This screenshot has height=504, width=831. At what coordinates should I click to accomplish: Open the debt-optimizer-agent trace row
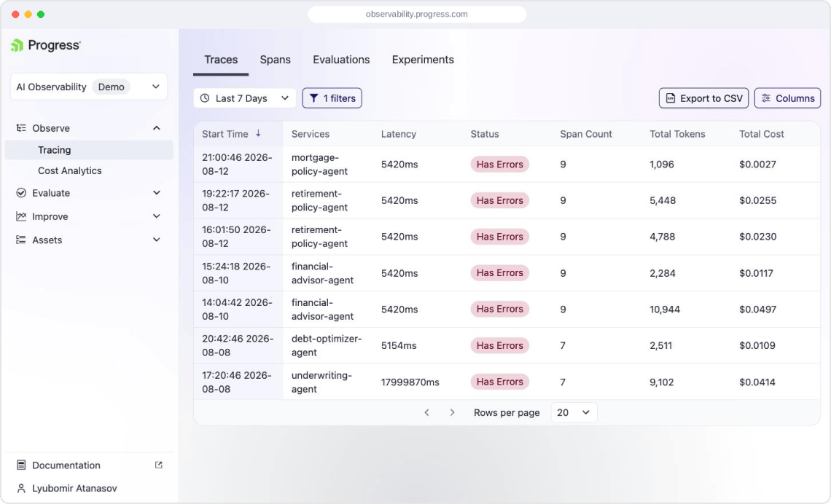507,345
